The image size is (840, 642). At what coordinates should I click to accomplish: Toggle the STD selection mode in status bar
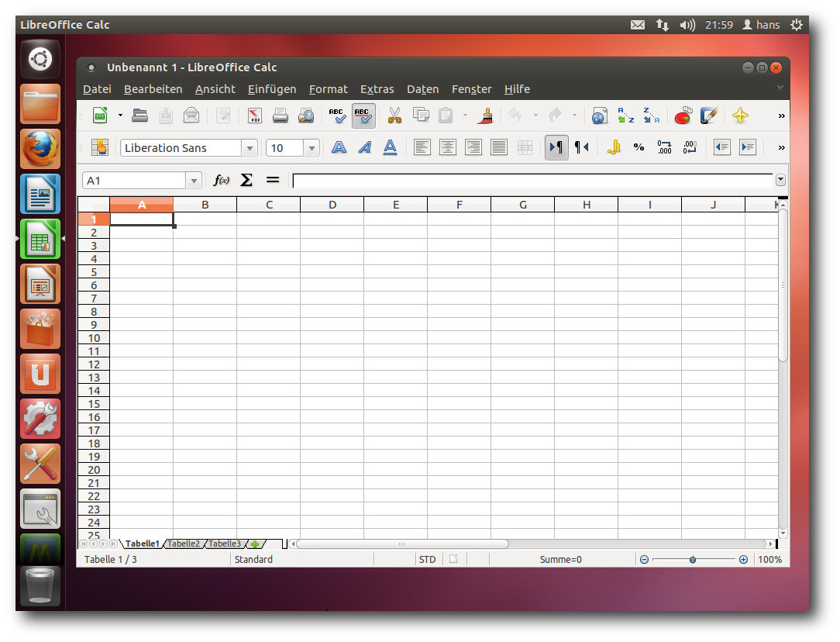click(x=427, y=560)
